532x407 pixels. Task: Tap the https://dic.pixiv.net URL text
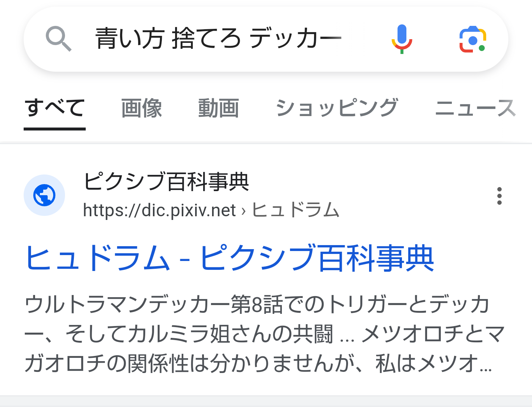159,210
